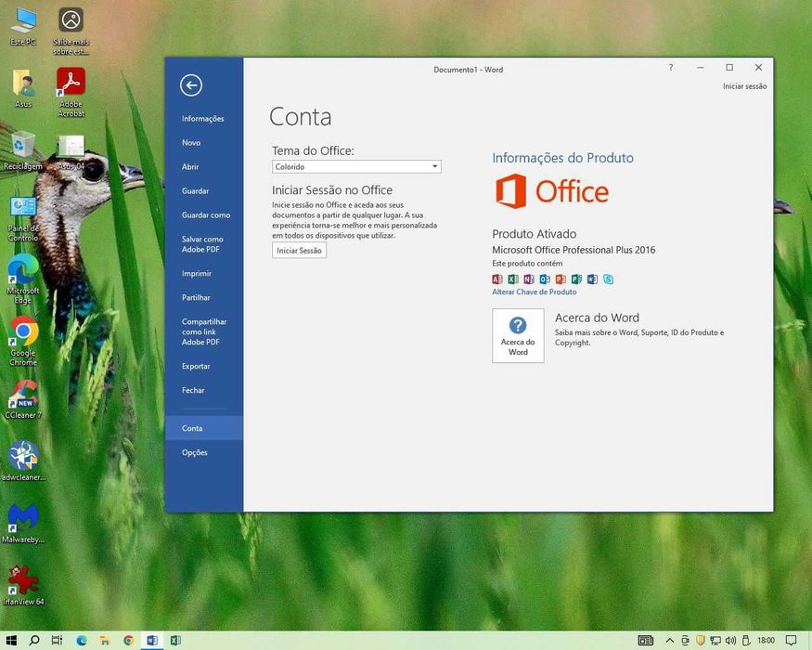812x650 pixels.
Task: Select Novo in the backstage menu
Action: click(191, 143)
